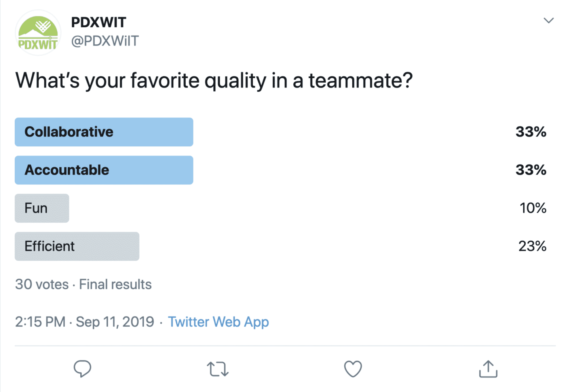Screen dimensions: 570x392
Task: Click the tweet question text
Action: tap(214, 81)
